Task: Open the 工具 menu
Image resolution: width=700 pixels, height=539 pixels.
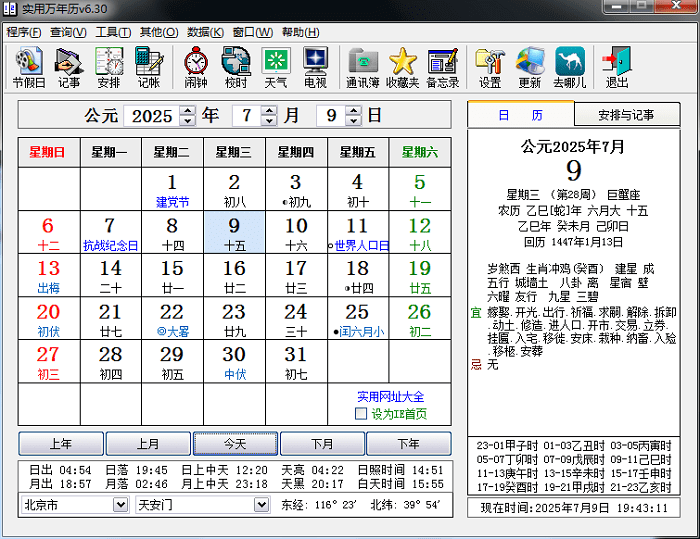Action: pyautogui.click(x=112, y=32)
